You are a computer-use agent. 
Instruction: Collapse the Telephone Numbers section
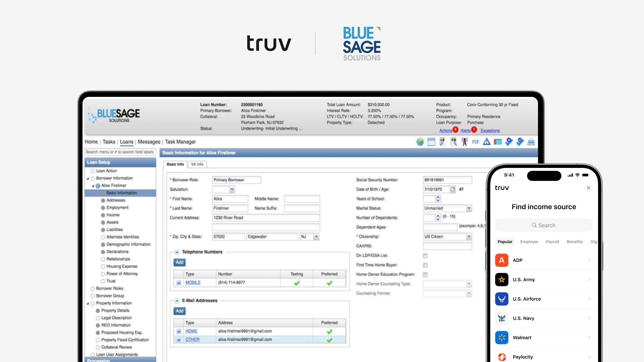click(177, 252)
